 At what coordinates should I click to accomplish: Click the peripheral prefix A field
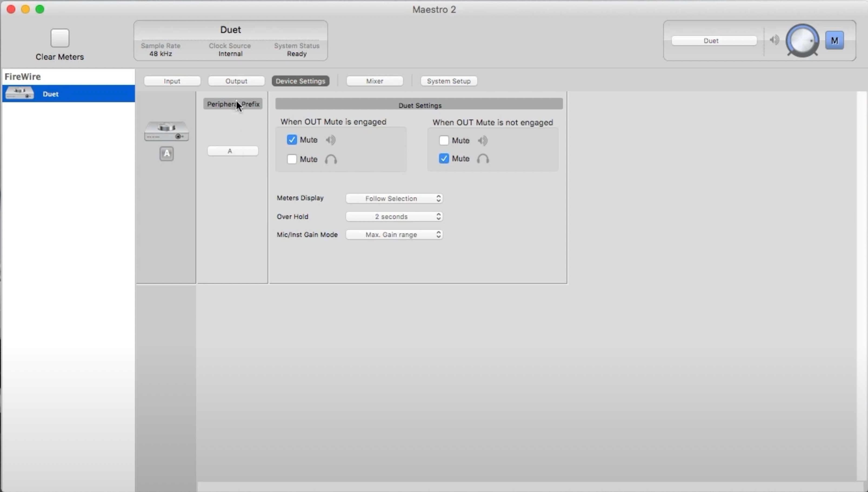(x=233, y=151)
